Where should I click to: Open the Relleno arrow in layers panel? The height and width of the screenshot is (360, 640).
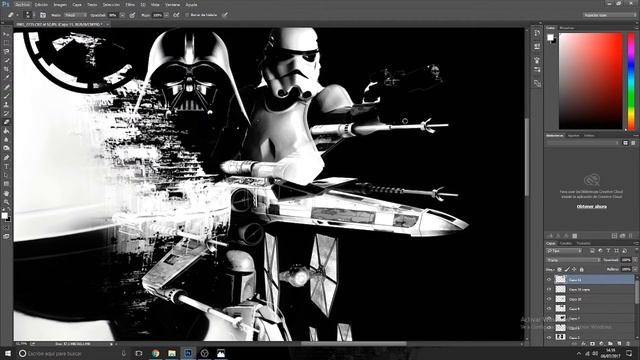[635, 269]
